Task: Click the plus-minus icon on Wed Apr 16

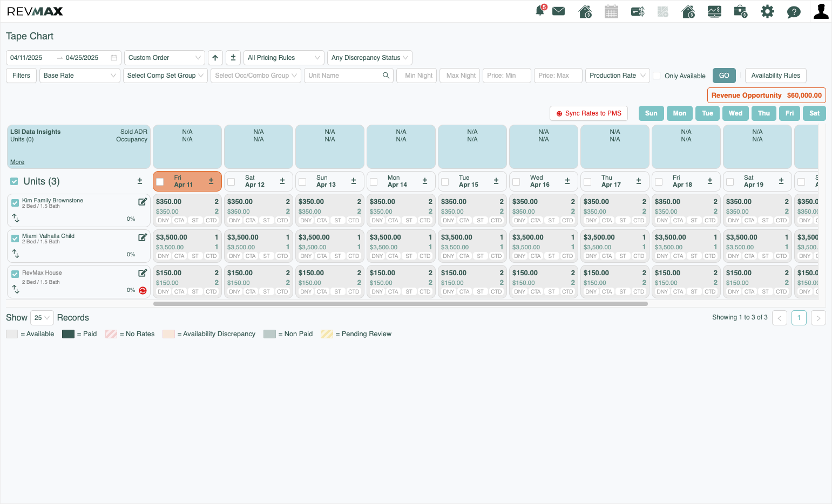Action: (x=567, y=181)
